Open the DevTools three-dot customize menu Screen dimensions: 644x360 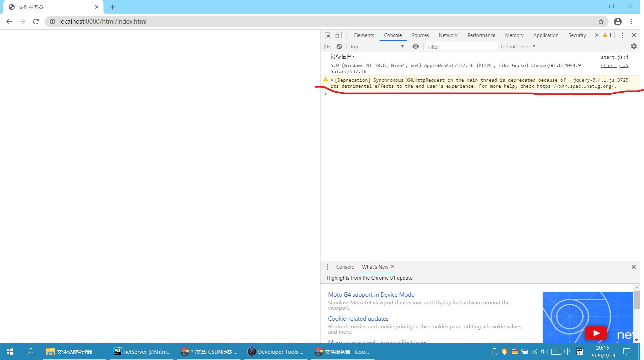(x=622, y=35)
